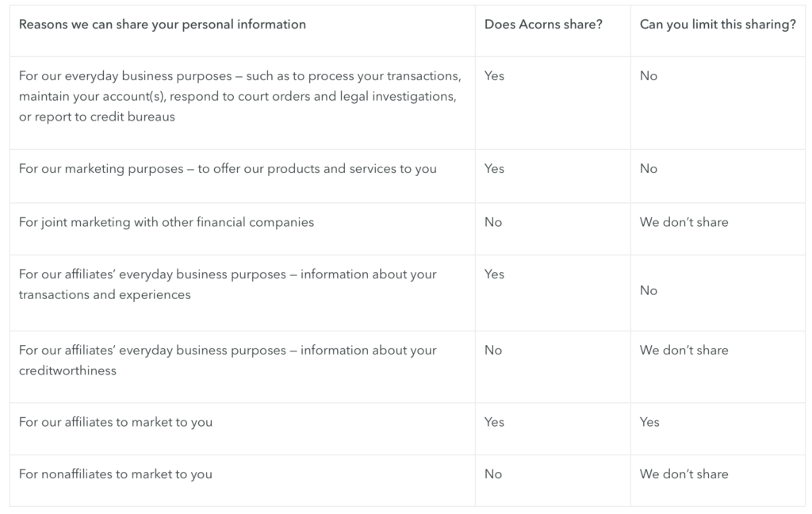Click 'Yes' in the everyday business purposes row
This screenshot has height=514, width=812.
tap(494, 76)
